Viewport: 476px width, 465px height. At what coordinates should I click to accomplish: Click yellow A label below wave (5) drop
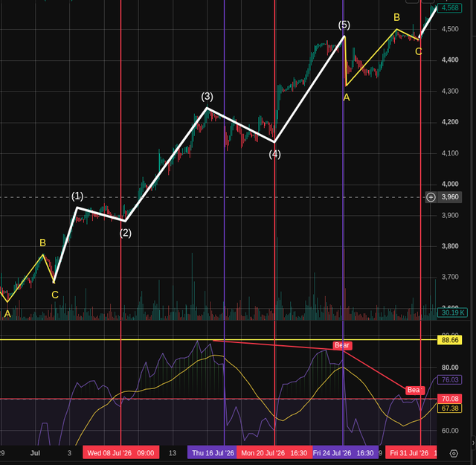347,97
